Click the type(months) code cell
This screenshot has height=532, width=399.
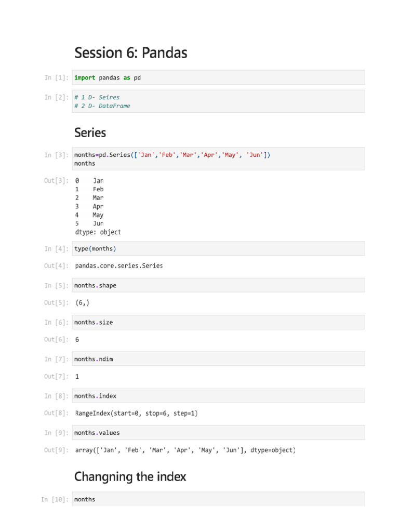click(x=218, y=249)
